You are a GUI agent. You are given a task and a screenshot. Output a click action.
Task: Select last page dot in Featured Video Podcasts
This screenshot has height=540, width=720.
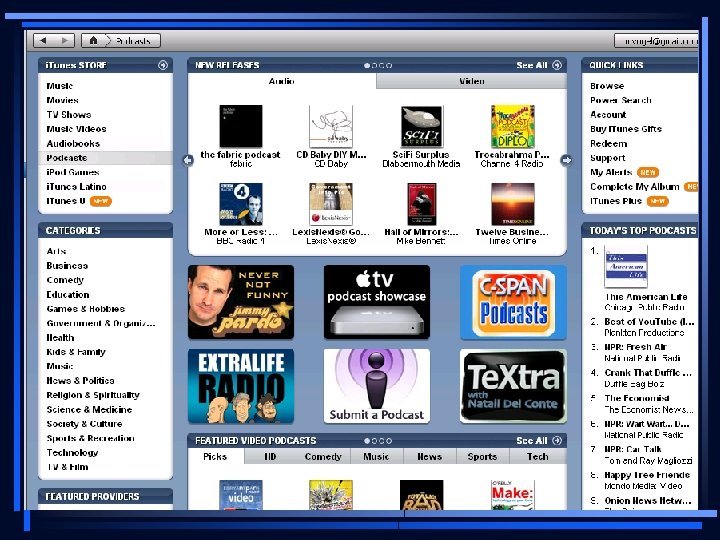389,441
